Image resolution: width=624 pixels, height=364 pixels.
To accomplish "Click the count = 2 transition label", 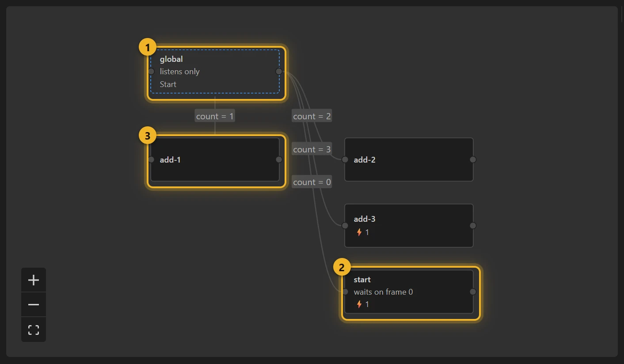I will pos(312,116).
